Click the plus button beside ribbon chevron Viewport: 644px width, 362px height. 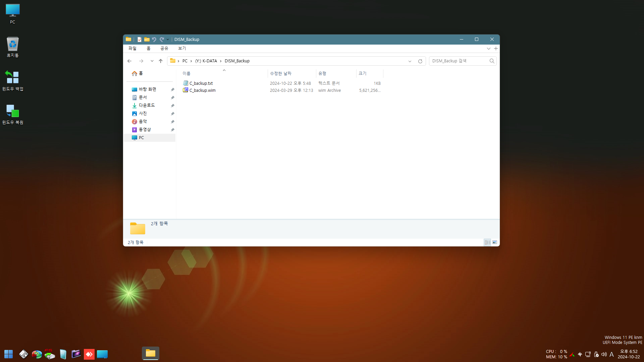496,49
